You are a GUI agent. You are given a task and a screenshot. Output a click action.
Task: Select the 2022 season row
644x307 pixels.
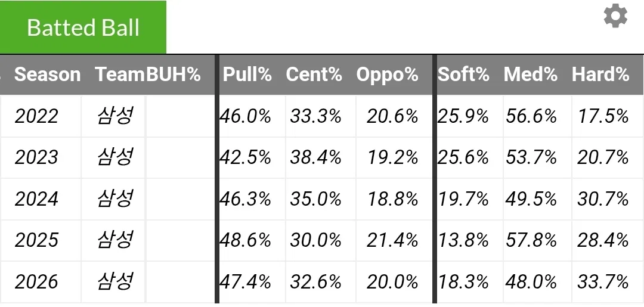(x=322, y=116)
